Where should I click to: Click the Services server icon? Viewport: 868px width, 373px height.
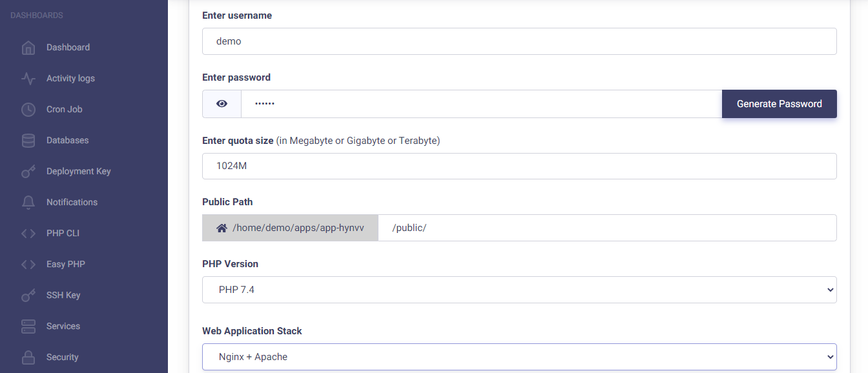(x=28, y=327)
